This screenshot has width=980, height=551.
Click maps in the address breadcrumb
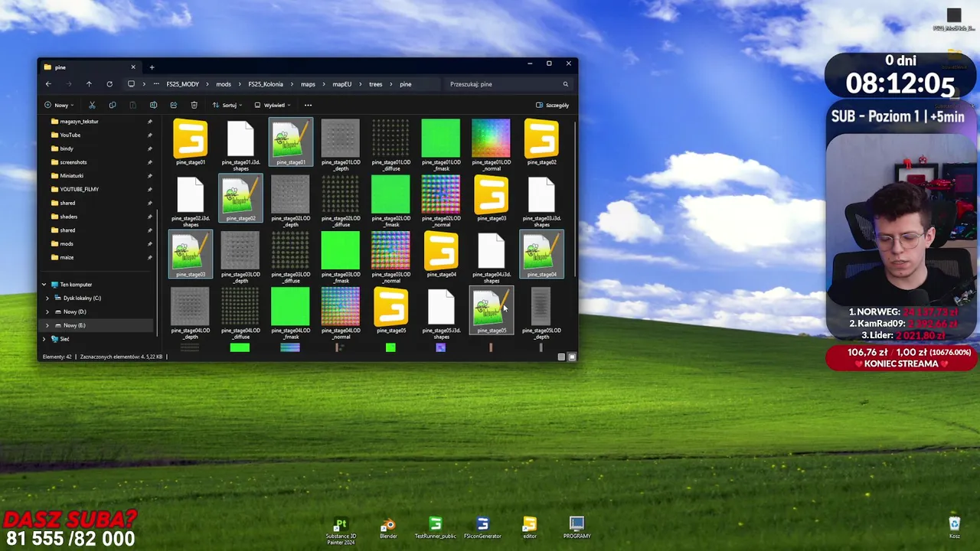pyautogui.click(x=308, y=84)
